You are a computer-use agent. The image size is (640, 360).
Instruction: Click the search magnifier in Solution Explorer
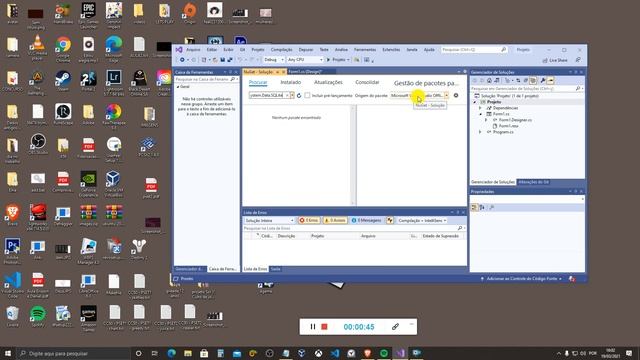578,89
